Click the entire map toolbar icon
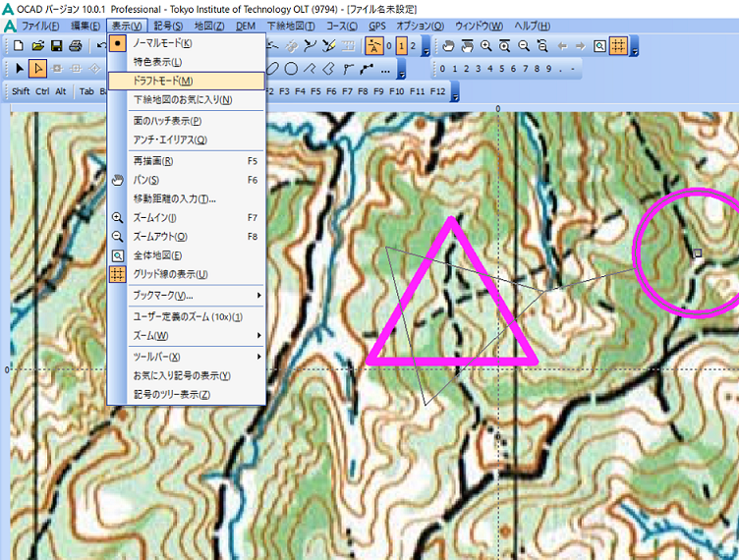The height and width of the screenshot is (560, 739). (x=599, y=46)
